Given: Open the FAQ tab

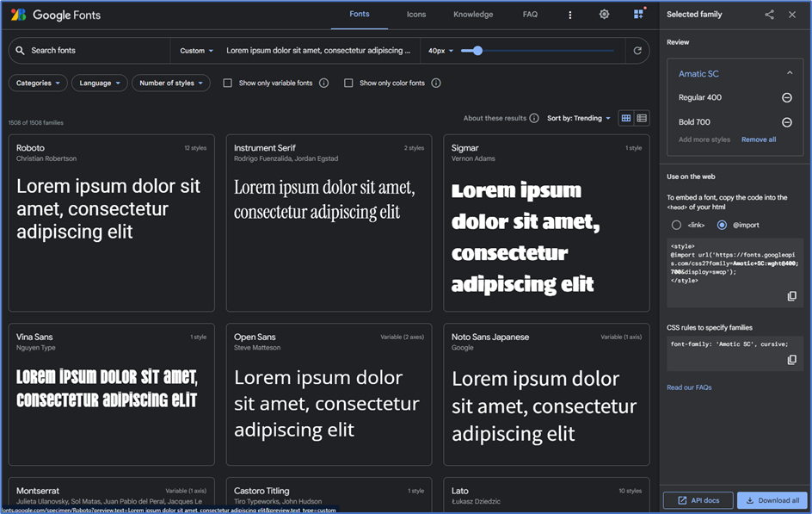Looking at the screenshot, I should (530, 15).
